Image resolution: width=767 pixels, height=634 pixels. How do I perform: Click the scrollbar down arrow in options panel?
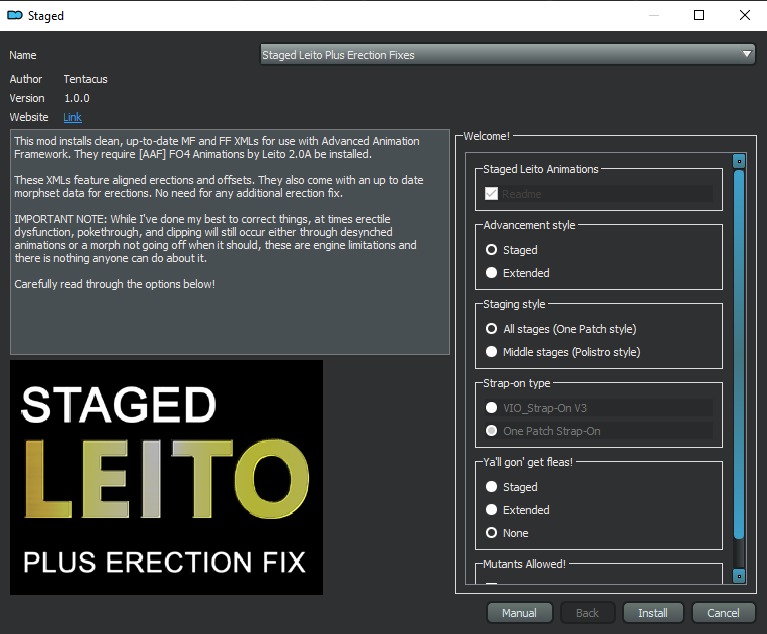click(739, 576)
